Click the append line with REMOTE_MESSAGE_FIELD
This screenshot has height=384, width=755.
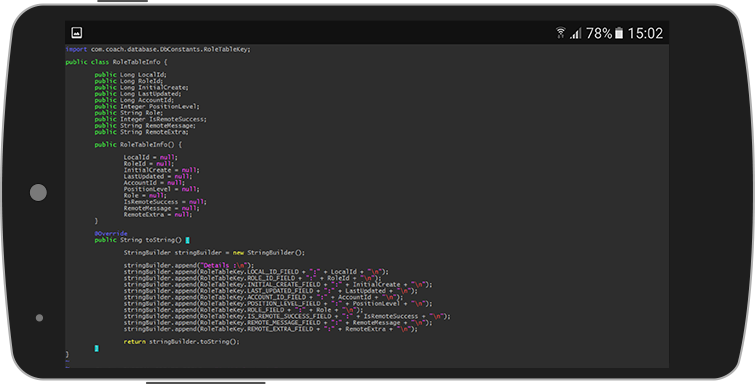click(278, 322)
